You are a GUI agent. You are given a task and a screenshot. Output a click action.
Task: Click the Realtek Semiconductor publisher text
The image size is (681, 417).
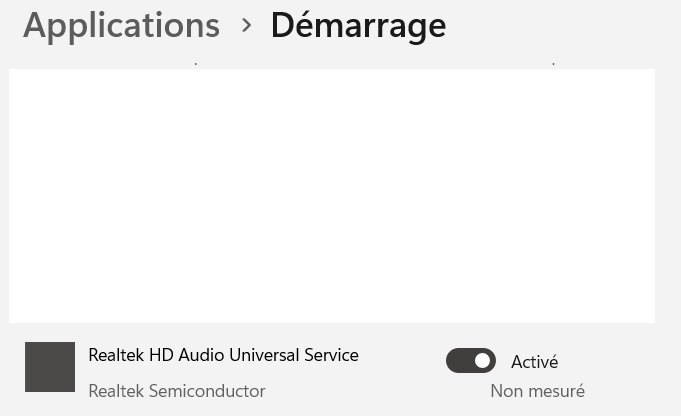tap(177, 391)
